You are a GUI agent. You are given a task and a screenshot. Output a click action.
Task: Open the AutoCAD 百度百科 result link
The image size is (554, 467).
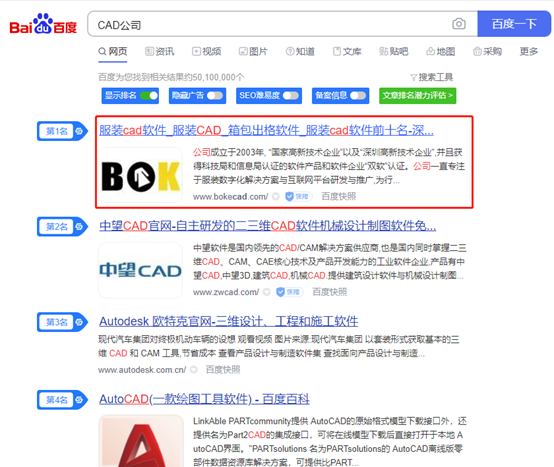[x=204, y=399]
